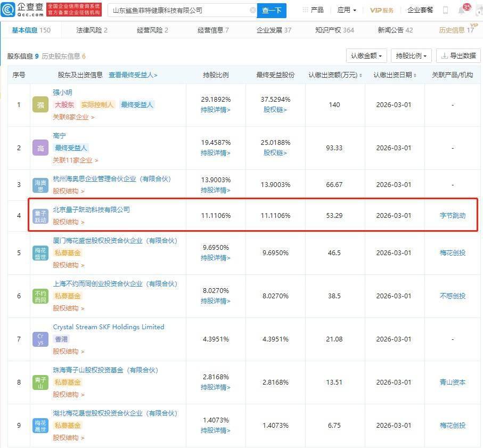Click the Crys avatar icon for Crystal Stream
Image resolution: width=483 pixels, height=448 pixels.
pyautogui.click(x=40, y=339)
